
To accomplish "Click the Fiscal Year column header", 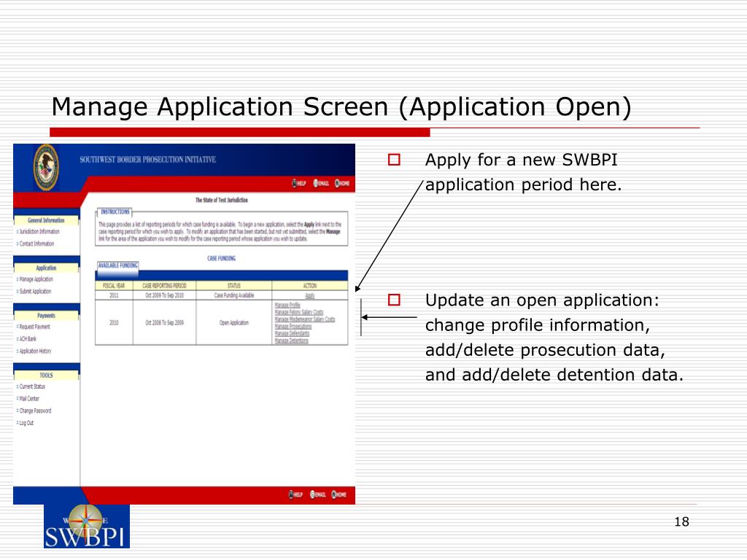I will pyautogui.click(x=114, y=286).
